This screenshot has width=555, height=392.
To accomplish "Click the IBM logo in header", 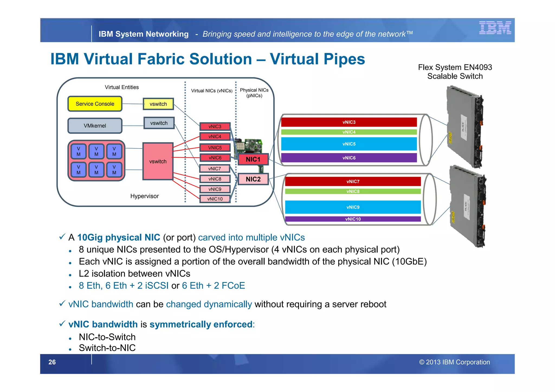I will 495,28.
